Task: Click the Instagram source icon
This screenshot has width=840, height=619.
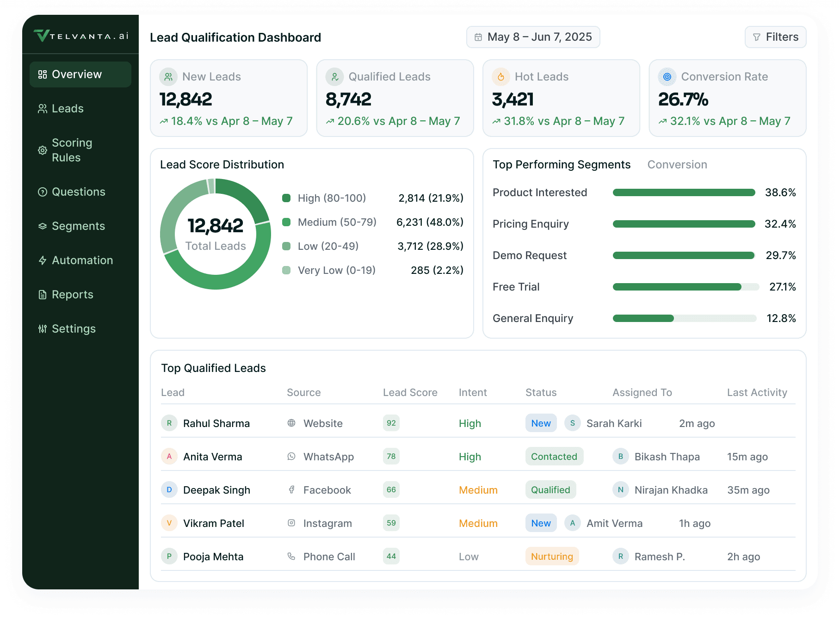Action: (291, 523)
